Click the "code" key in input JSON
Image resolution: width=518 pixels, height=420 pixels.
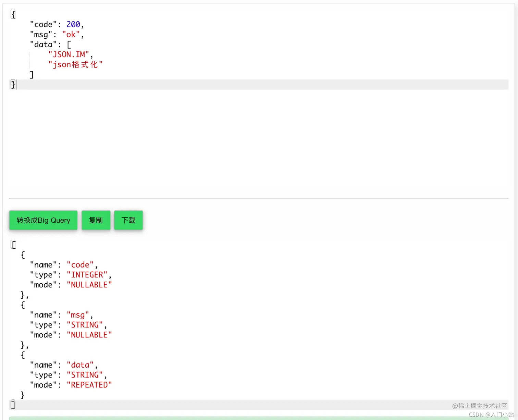(x=43, y=24)
